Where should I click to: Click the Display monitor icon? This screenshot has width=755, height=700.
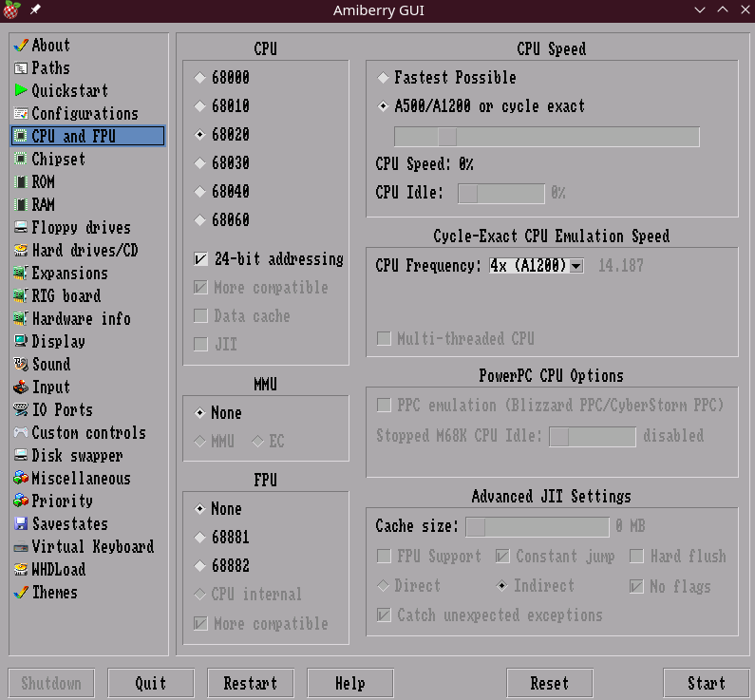point(21,341)
